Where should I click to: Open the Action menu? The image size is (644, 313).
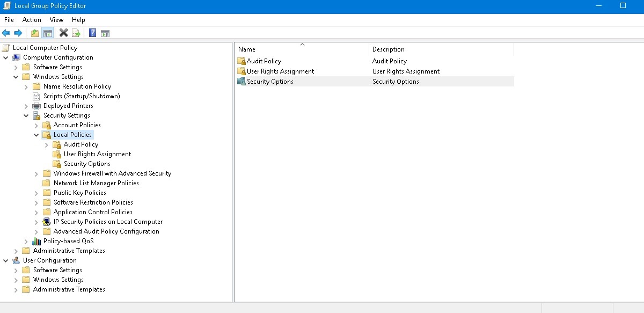31,19
